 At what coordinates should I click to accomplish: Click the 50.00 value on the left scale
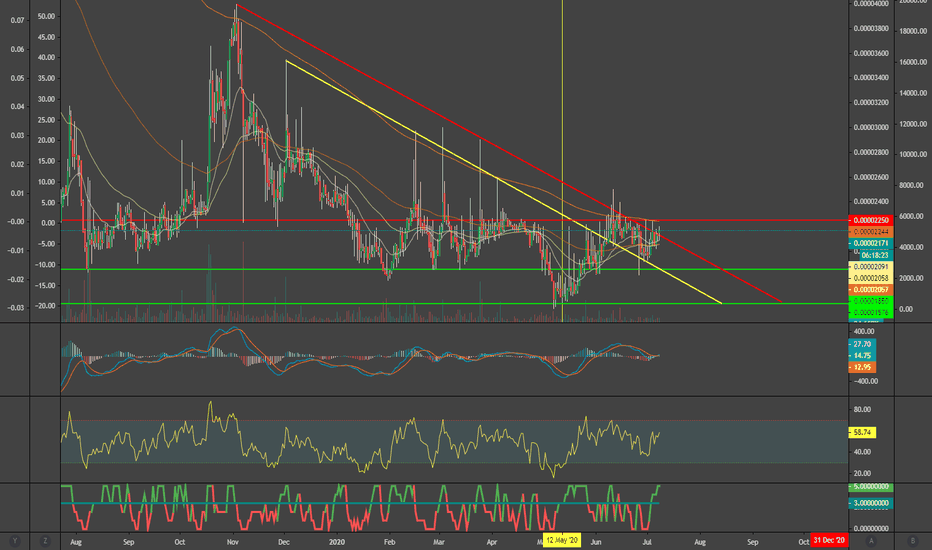coord(46,16)
